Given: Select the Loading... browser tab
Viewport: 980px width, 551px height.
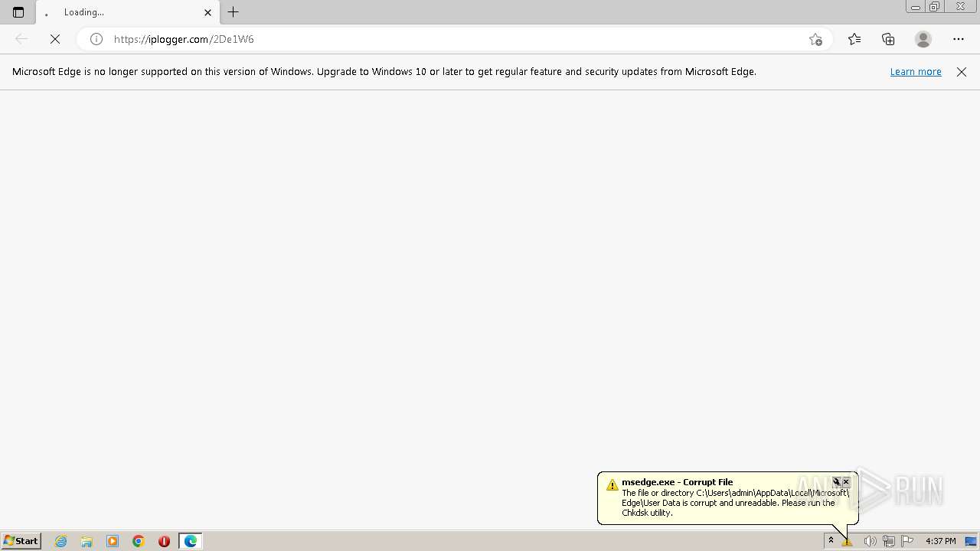Looking at the screenshot, I should (127, 12).
